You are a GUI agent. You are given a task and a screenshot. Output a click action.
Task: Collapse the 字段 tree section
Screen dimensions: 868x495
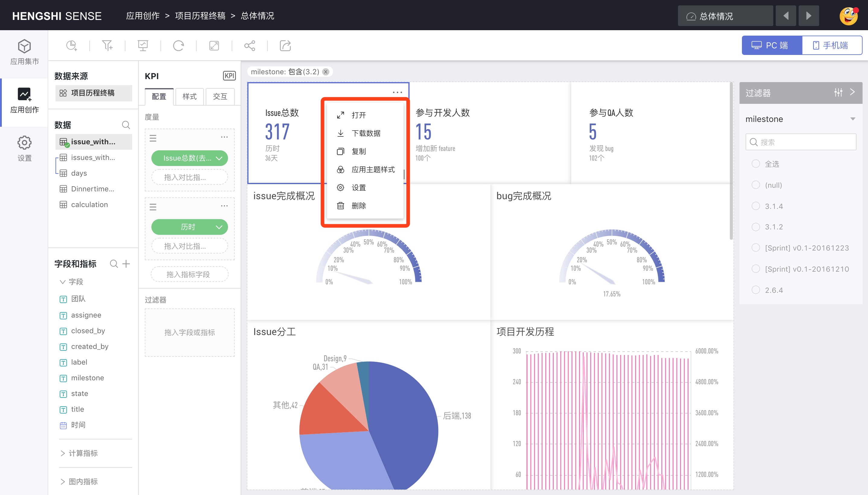[x=62, y=282]
